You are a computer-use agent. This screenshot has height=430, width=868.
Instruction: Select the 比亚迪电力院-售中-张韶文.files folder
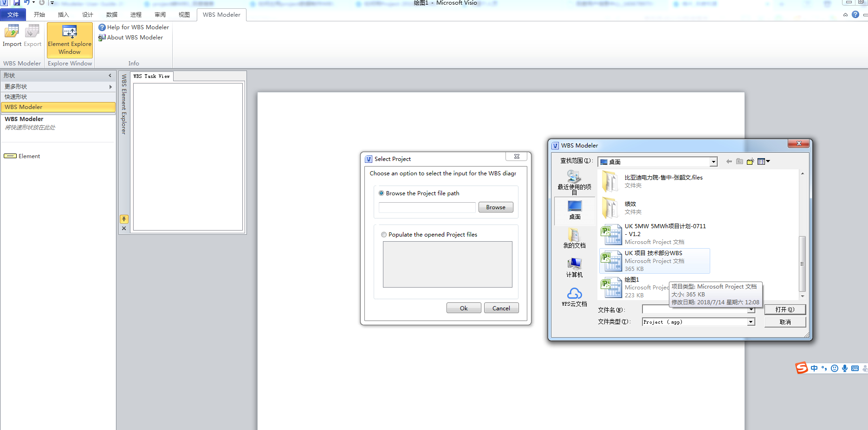[654, 181]
